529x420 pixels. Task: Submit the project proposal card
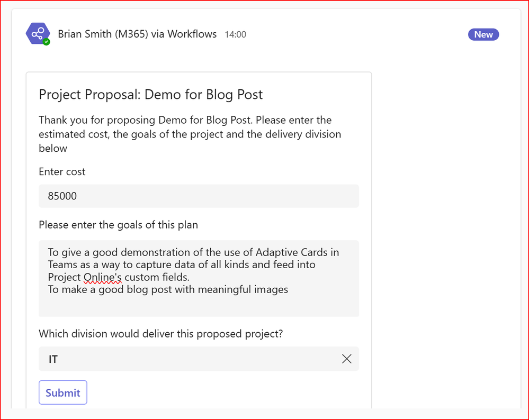(63, 392)
